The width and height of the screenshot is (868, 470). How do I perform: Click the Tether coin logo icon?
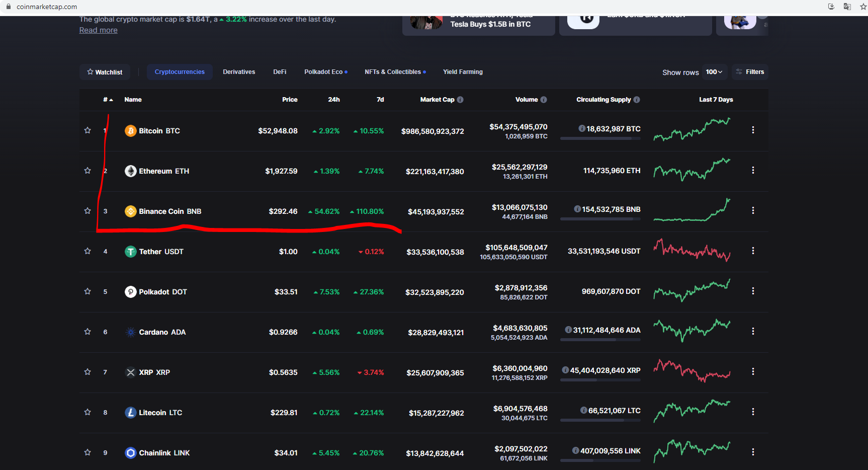(x=131, y=252)
